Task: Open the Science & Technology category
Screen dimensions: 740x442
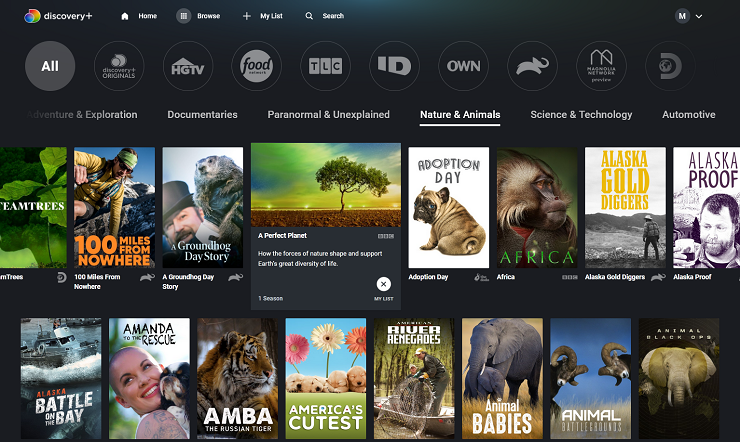Action: pyautogui.click(x=581, y=115)
